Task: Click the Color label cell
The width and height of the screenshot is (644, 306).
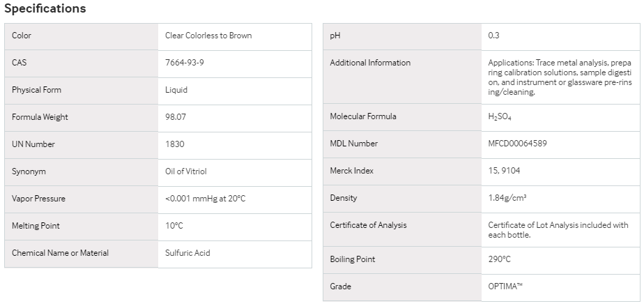Action: [x=82, y=36]
